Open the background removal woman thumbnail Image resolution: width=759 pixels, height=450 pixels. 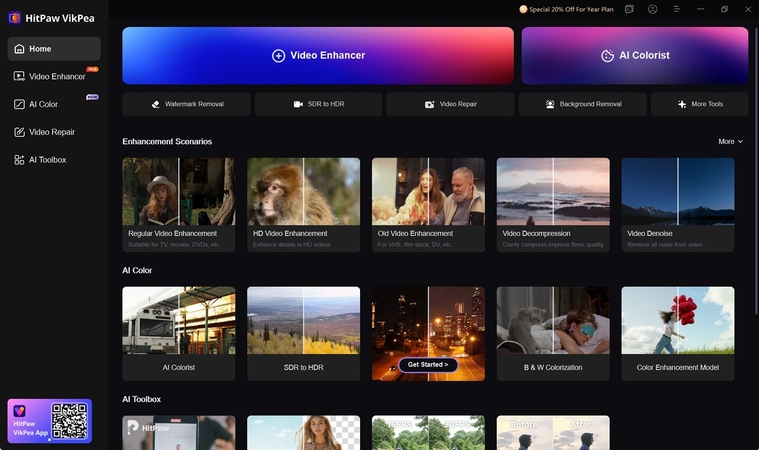click(304, 433)
